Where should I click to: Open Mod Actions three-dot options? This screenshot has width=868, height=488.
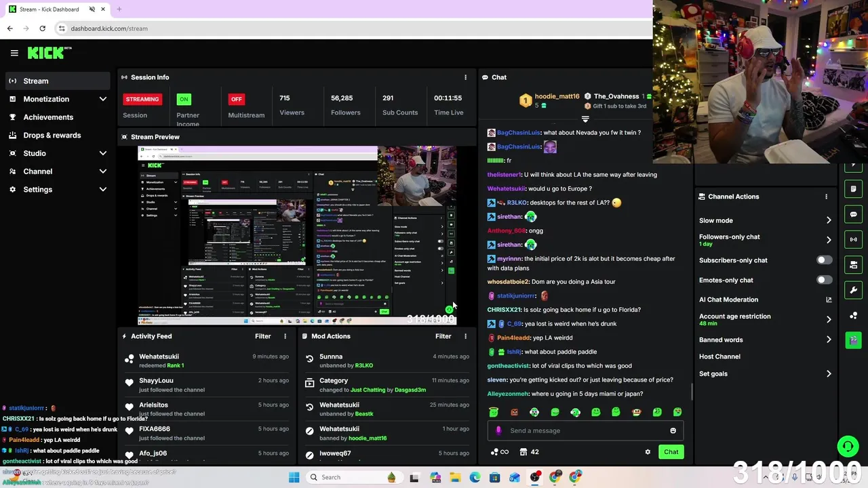465,336
